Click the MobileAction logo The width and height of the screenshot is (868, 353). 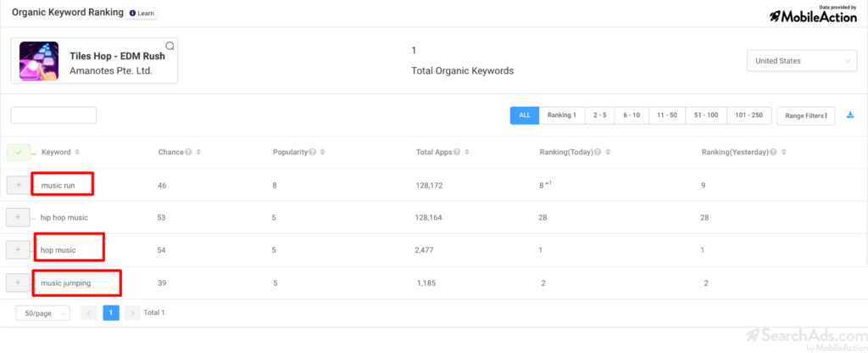[813, 14]
